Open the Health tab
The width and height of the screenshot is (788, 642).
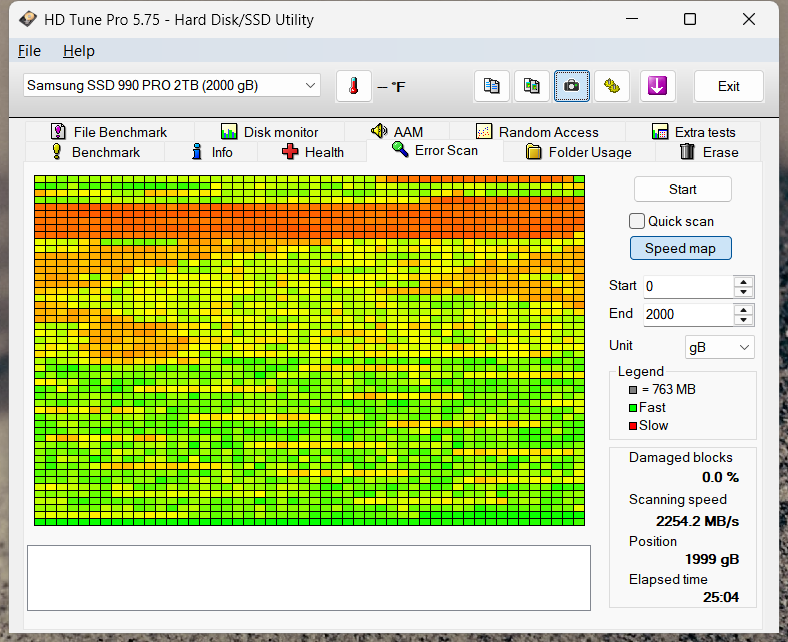click(313, 152)
